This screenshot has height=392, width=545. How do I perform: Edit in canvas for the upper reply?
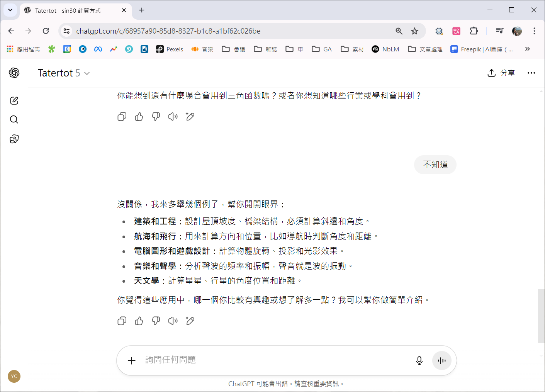coord(190,117)
